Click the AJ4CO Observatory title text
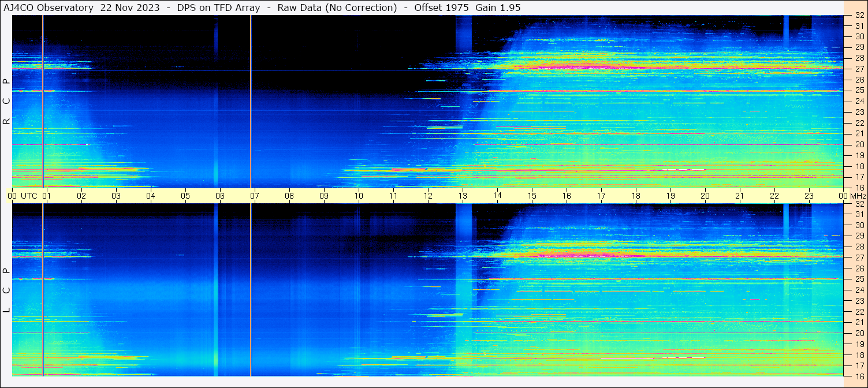This screenshot has width=868, height=388. coord(49,8)
